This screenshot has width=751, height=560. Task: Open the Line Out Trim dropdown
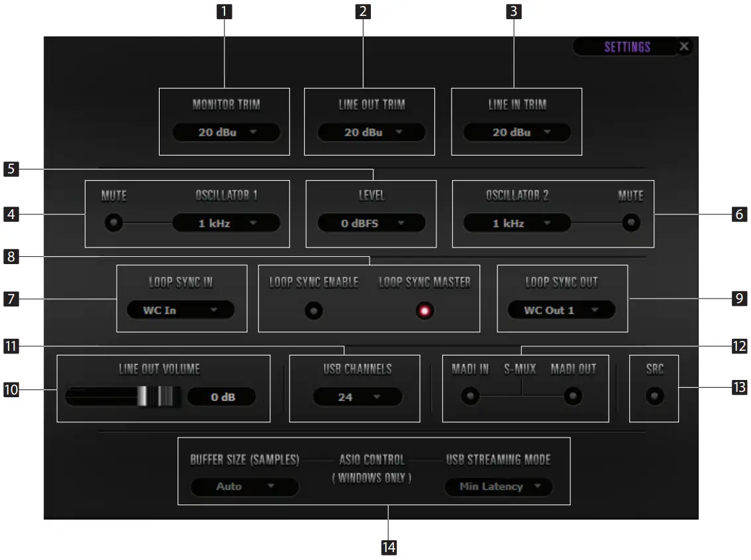tap(370, 132)
